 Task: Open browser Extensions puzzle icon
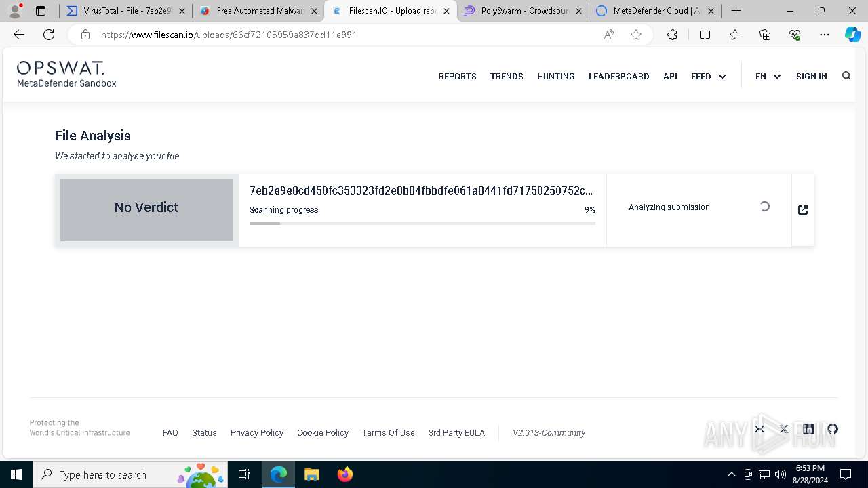coord(672,35)
